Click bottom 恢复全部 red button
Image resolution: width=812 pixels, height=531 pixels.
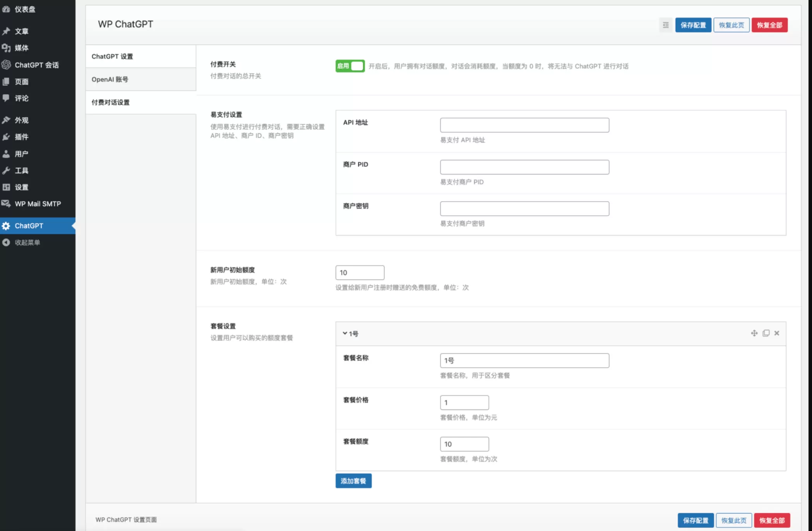click(772, 520)
